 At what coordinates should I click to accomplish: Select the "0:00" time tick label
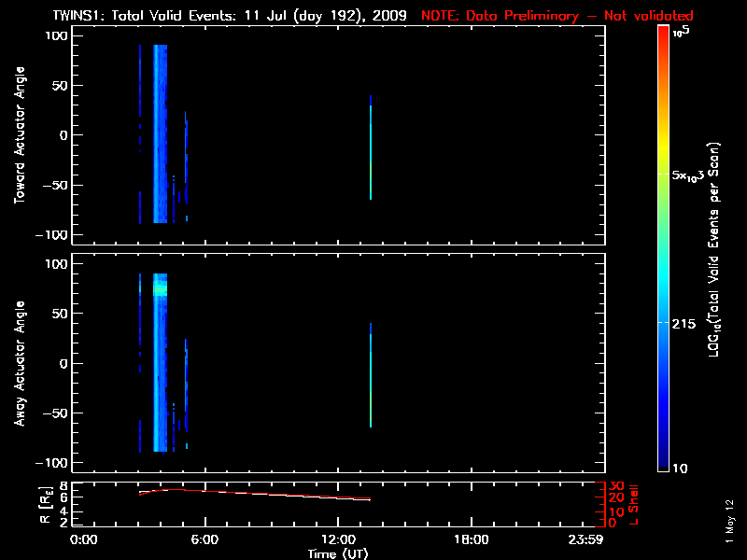[x=84, y=540]
